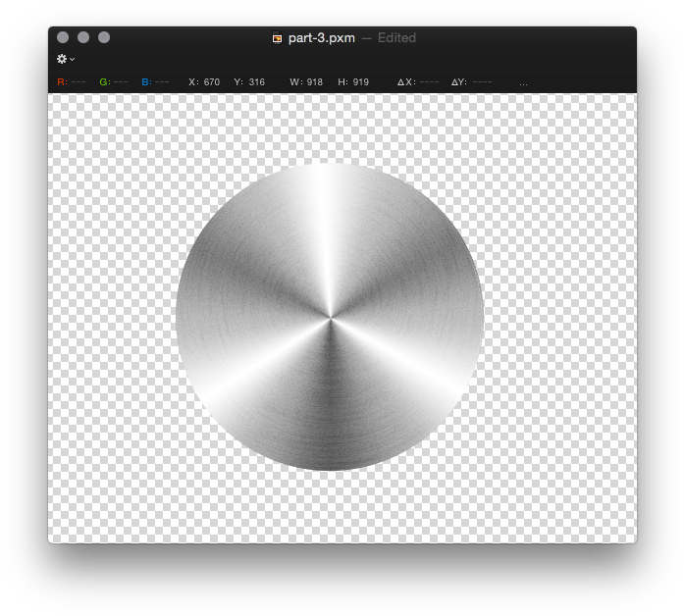Screen dimensions: 684x616
Task: Click the ΔY delta readout
Action: pos(472,82)
